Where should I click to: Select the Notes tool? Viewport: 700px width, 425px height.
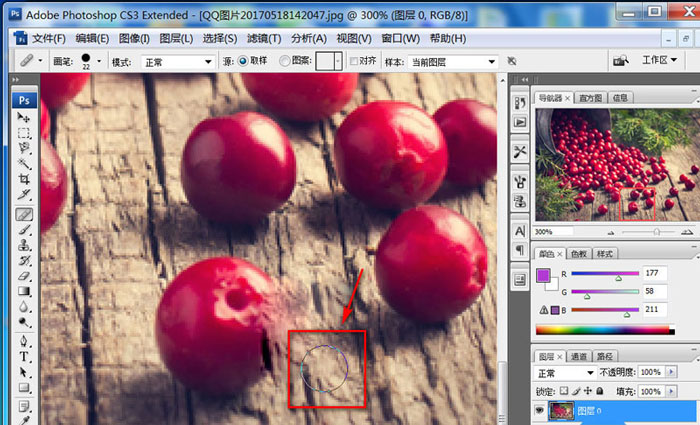24,406
